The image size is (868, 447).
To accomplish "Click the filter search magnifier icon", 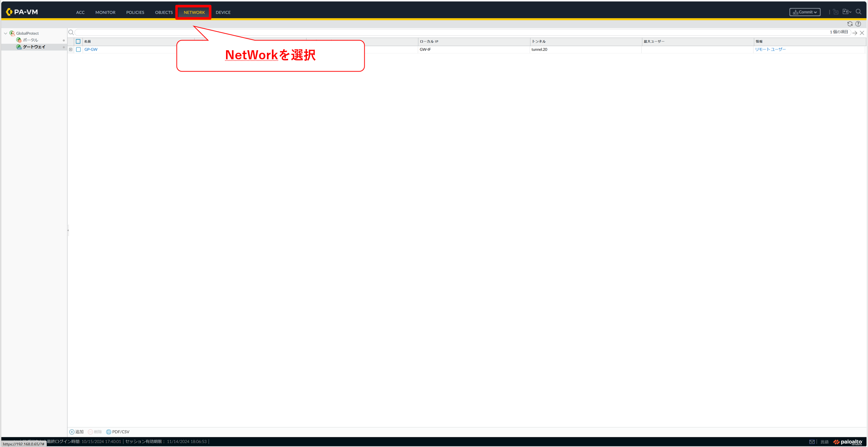I will 71,33.
